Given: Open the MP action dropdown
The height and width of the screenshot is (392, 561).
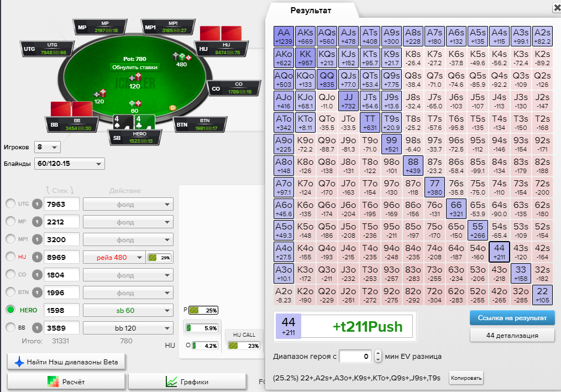Looking at the screenshot, I should (x=128, y=222).
